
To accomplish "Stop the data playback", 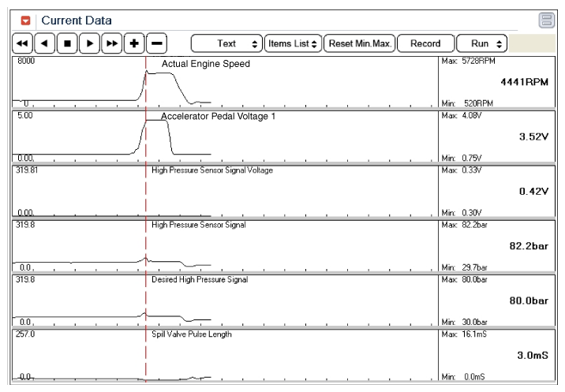I will (x=67, y=43).
